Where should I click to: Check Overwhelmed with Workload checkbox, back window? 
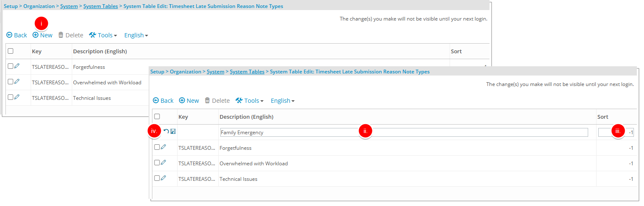(10, 82)
